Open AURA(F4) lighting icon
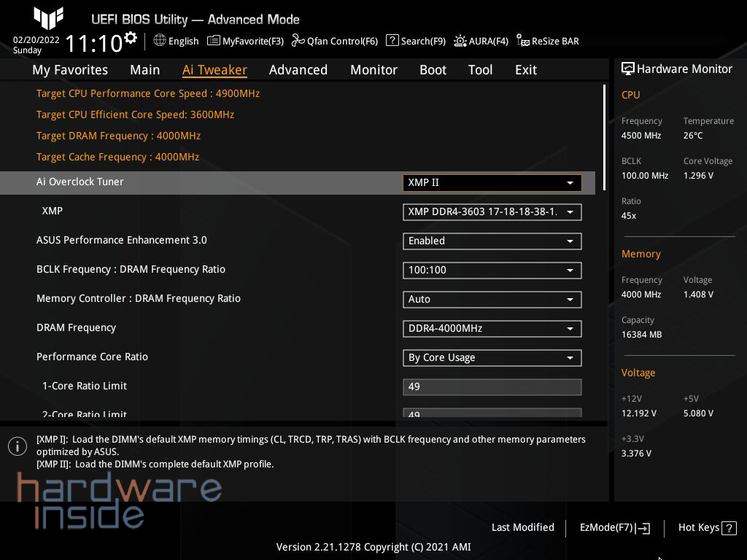The image size is (747, 560). point(460,41)
